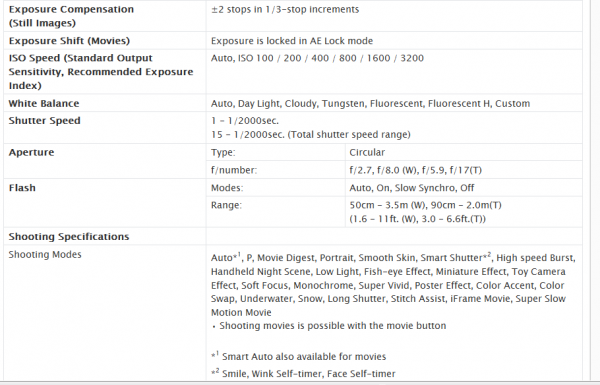This screenshot has width=600, height=385.
Task: Click the total shutter speed range line
Action: coord(310,134)
